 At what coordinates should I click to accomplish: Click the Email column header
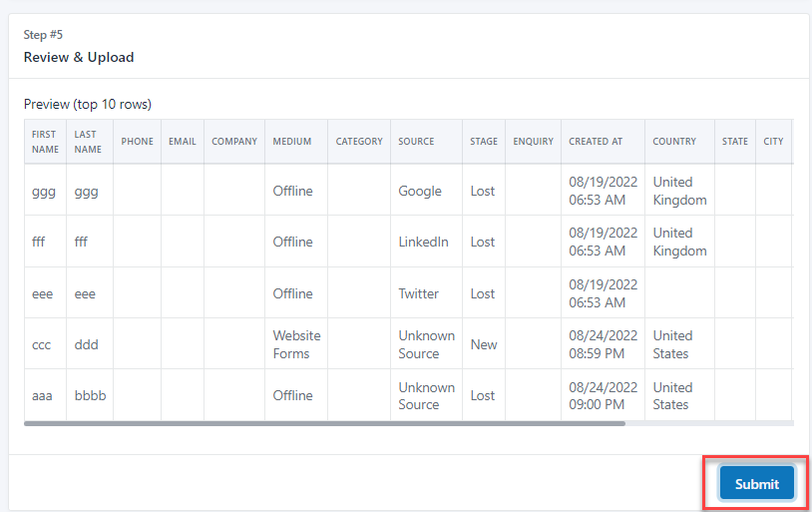[182, 142]
